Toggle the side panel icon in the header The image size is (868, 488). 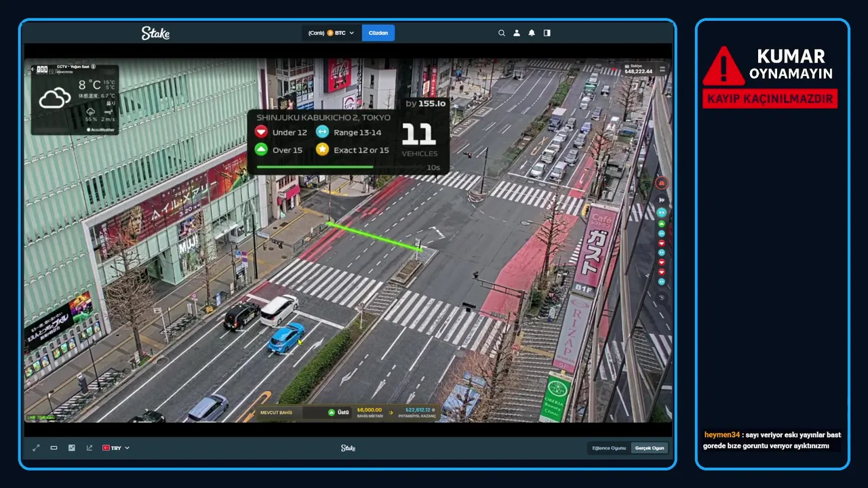point(547,33)
